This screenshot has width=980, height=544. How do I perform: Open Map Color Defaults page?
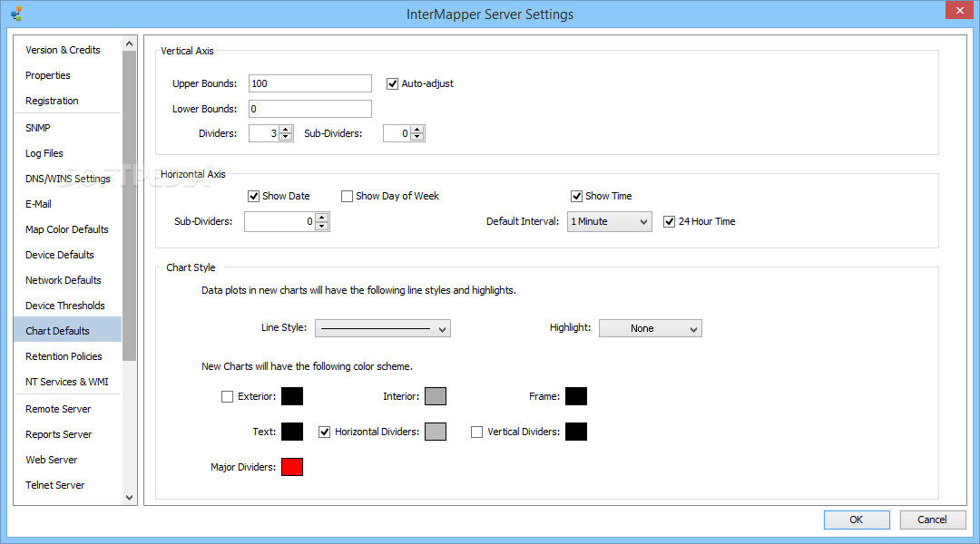click(x=67, y=229)
